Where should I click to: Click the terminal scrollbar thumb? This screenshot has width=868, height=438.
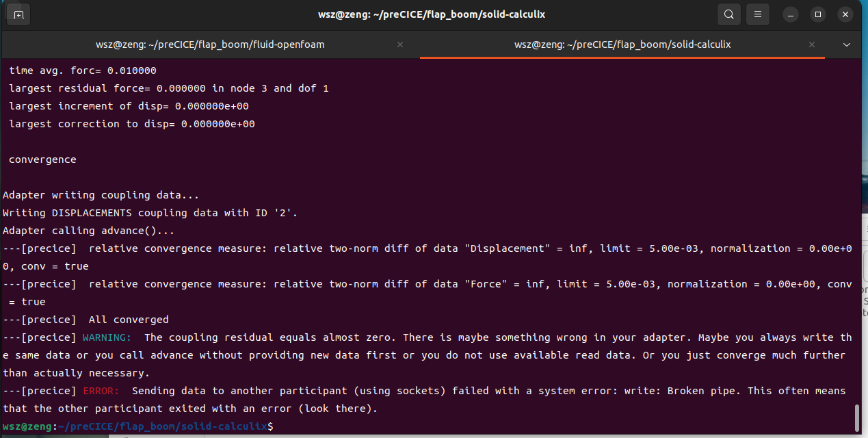(856, 417)
